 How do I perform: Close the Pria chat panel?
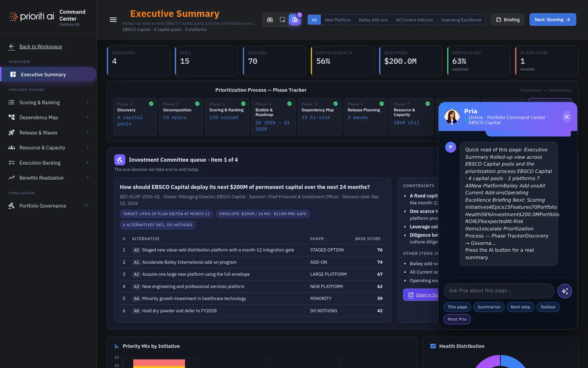point(567,117)
